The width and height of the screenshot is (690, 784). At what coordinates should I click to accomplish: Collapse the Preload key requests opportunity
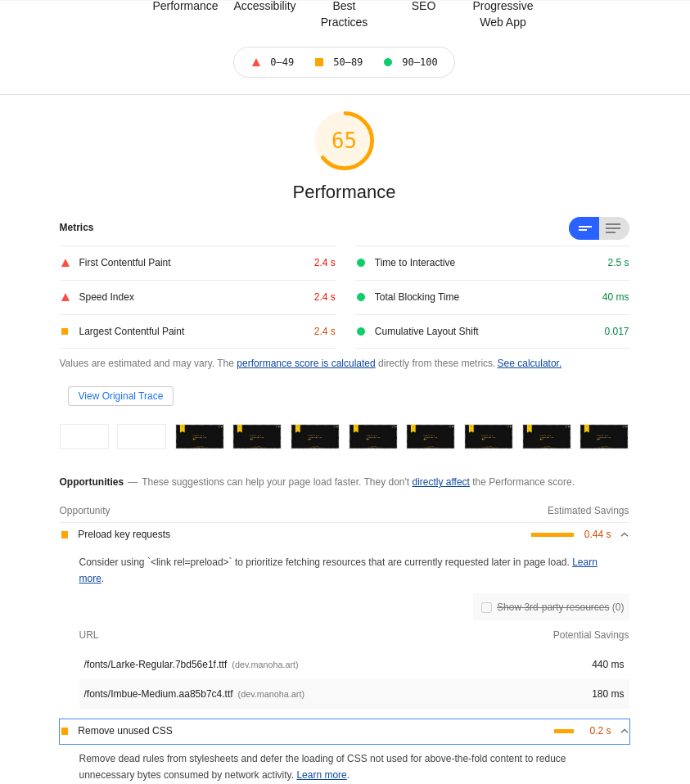(x=625, y=534)
